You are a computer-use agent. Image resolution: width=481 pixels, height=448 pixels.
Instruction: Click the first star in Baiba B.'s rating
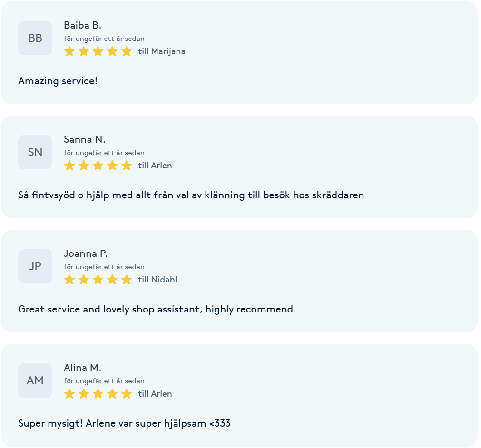69,51
